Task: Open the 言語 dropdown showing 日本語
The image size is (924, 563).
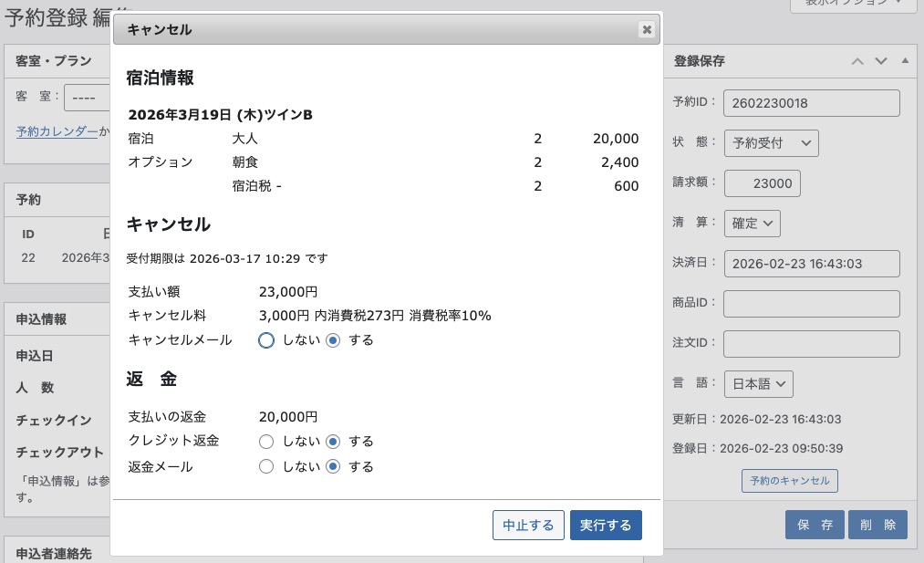Action: tap(758, 384)
